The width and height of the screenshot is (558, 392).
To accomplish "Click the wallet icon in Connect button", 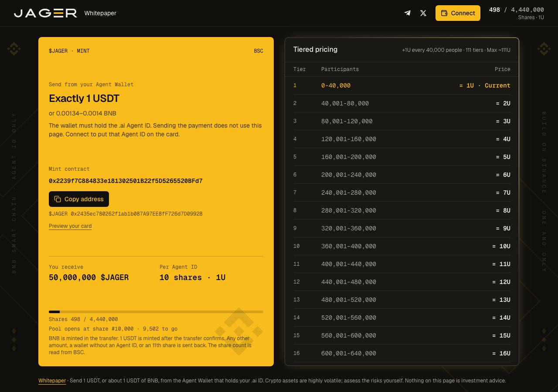I will 444,13.
